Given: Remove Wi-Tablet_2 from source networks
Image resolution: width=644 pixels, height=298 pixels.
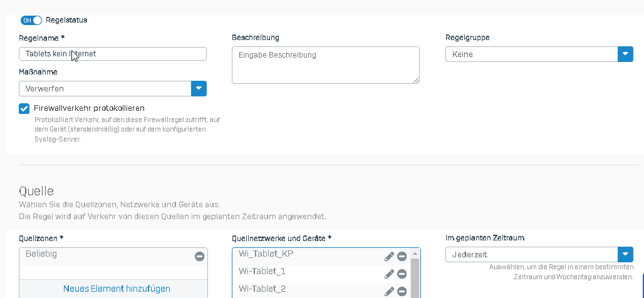Looking at the screenshot, I should coord(402,290).
